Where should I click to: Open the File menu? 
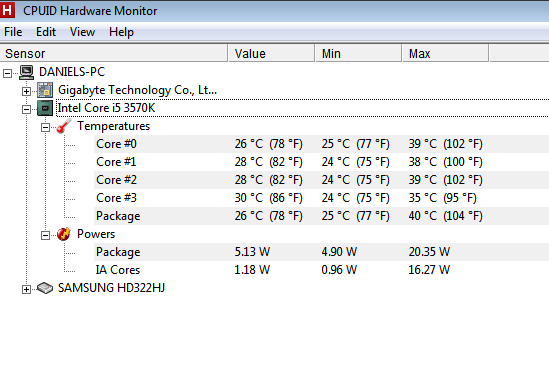[13, 32]
